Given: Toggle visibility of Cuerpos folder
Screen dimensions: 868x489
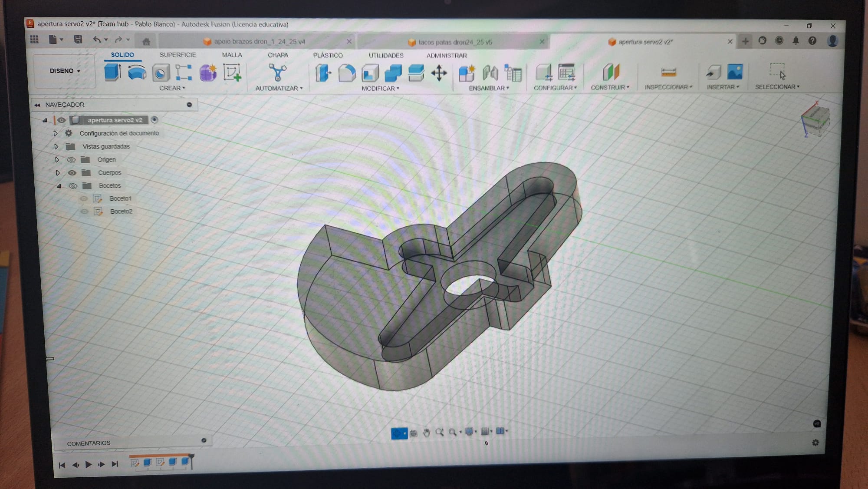Looking at the screenshot, I should 72,173.
